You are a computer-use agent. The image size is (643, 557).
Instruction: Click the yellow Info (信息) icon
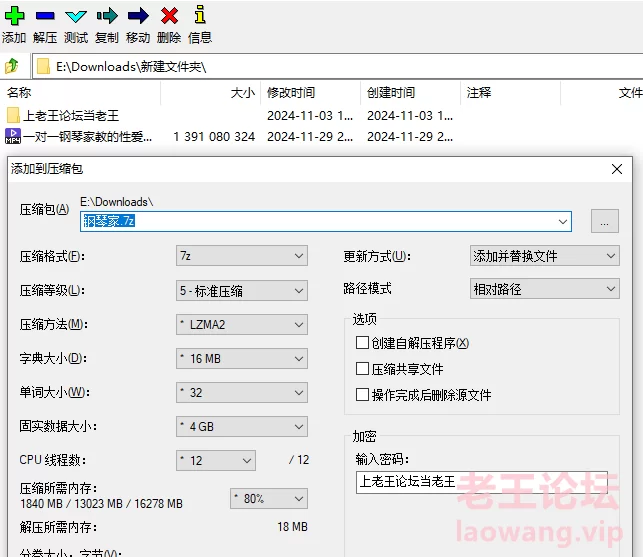[200, 15]
